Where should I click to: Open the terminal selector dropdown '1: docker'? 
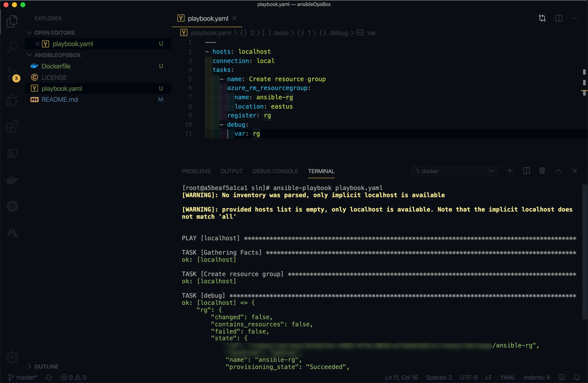(x=455, y=171)
